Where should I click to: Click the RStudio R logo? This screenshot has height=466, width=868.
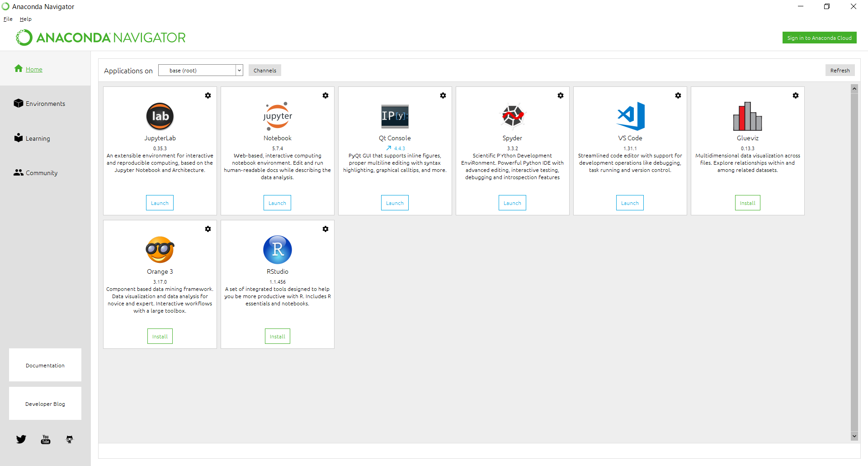[278, 250]
